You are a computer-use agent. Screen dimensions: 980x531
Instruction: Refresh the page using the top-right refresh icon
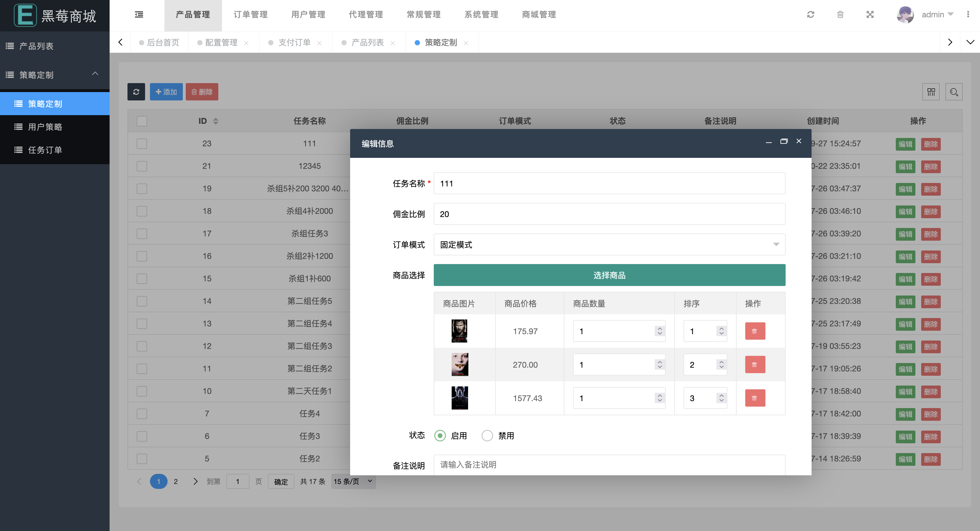(811, 14)
